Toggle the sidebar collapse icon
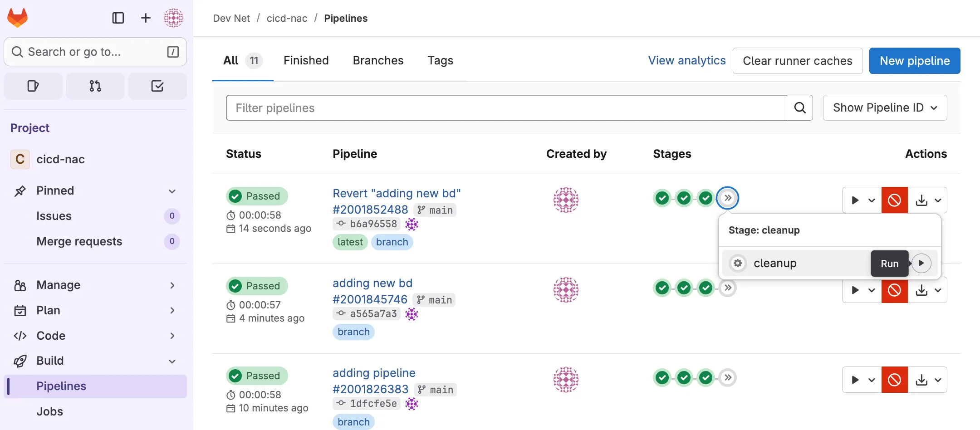 coord(118,18)
